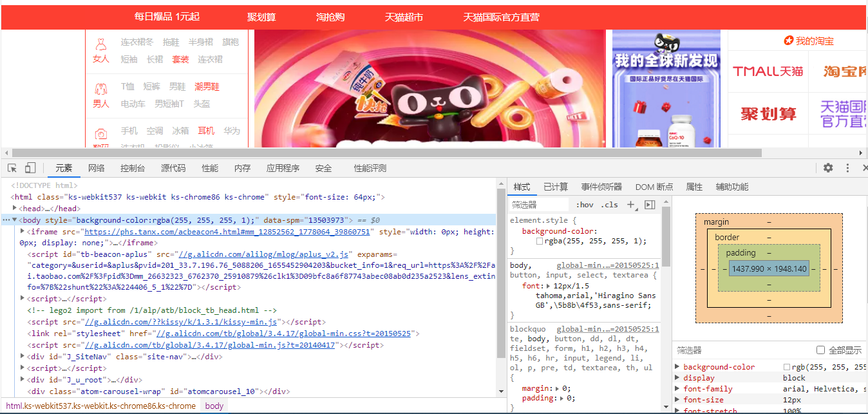Switch to the 网络 tab

click(x=97, y=168)
